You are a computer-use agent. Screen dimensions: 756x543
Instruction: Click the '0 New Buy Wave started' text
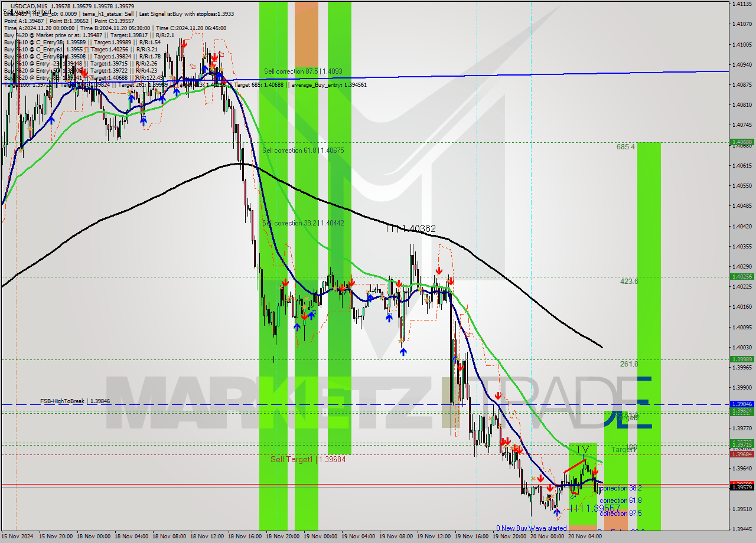click(x=531, y=528)
